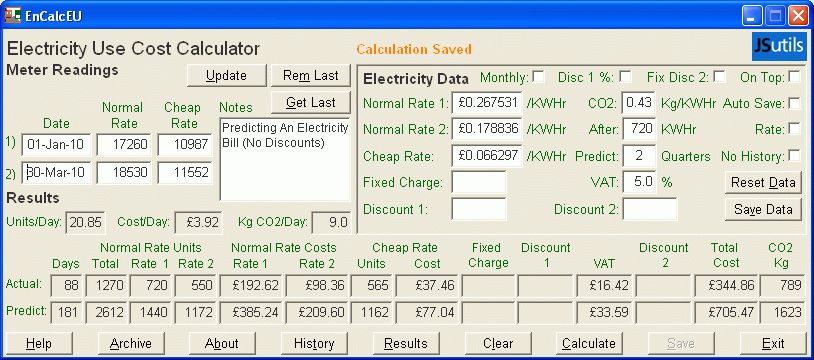Check the Rate checkbox
This screenshot has height=360, width=814.
click(x=794, y=128)
